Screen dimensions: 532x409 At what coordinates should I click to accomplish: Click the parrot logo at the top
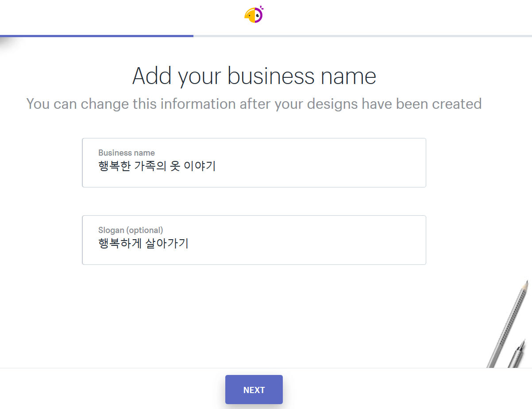click(x=254, y=15)
